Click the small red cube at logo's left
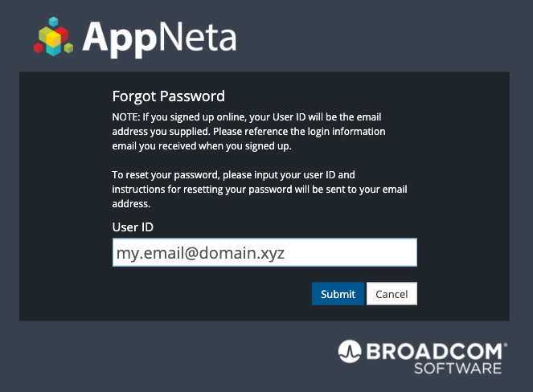 click(x=38, y=47)
